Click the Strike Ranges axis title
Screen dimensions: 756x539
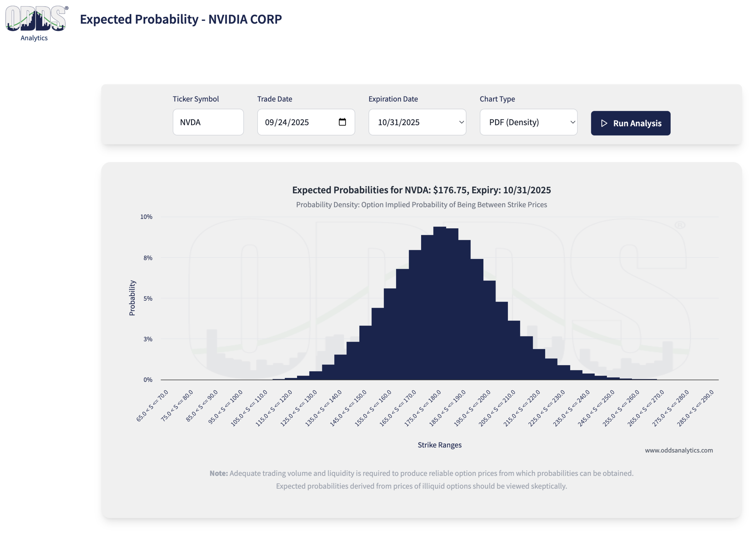click(x=439, y=445)
